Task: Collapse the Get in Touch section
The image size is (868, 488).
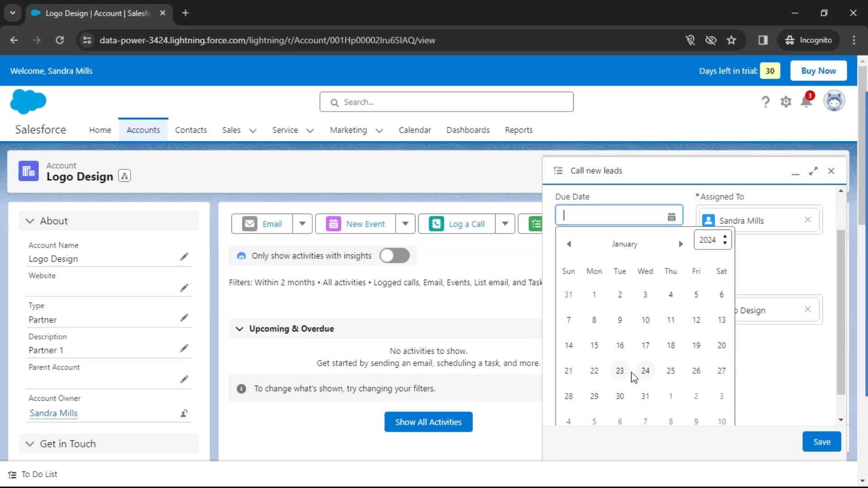Action: [30, 444]
